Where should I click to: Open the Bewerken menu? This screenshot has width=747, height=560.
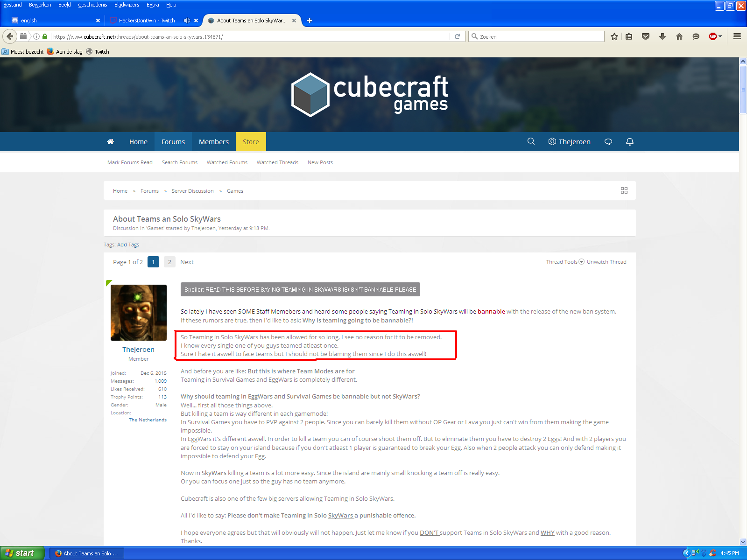(x=40, y=5)
